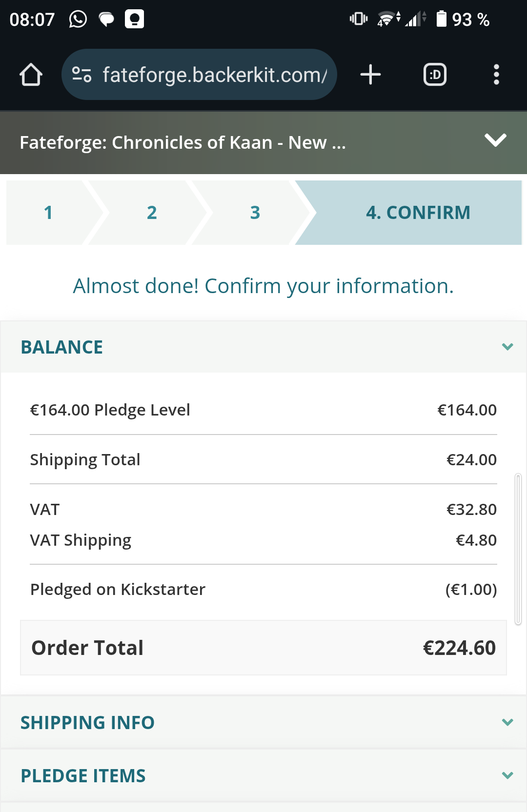
Task: Open site settings icon in address bar
Action: 81,75
